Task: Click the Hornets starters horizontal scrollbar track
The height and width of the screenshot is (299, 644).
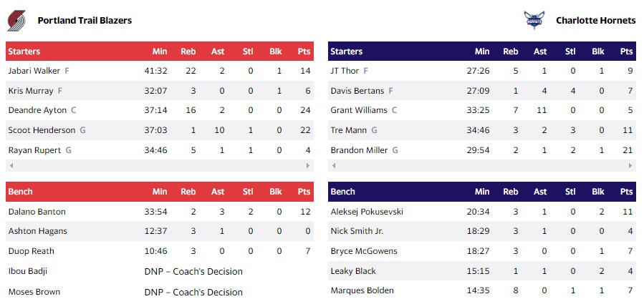Action: point(481,166)
